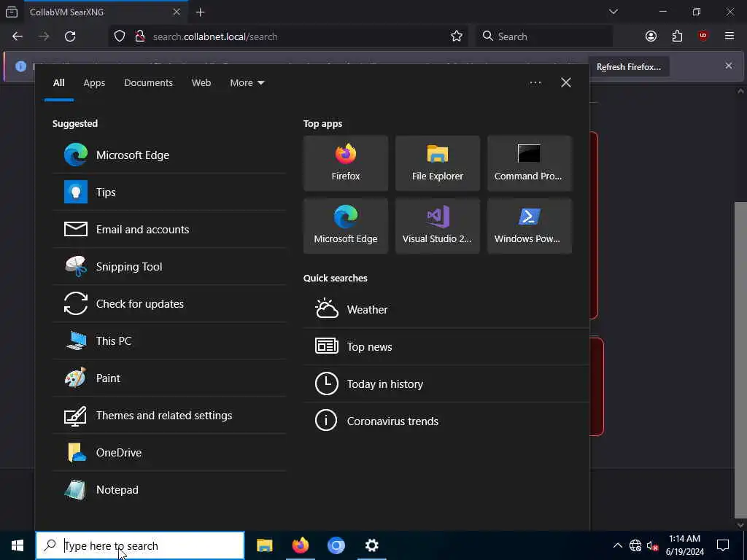
Task: Click the Firefox Search box
Action: 544,36
